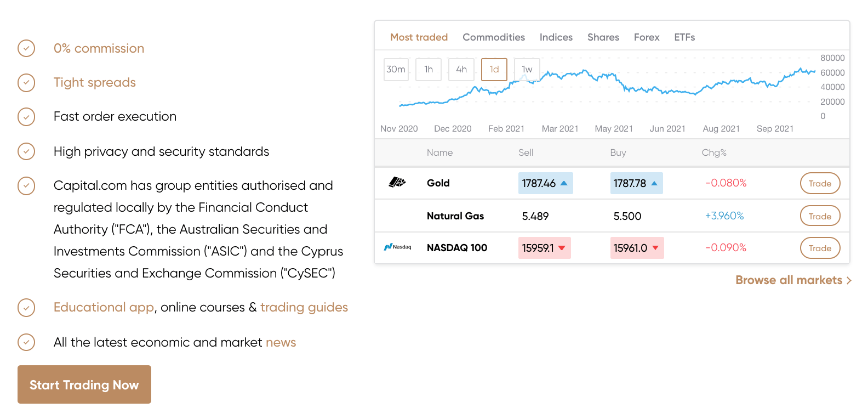
Task: Click NASDAQ 100 buy price 15961.0
Action: [637, 248]
